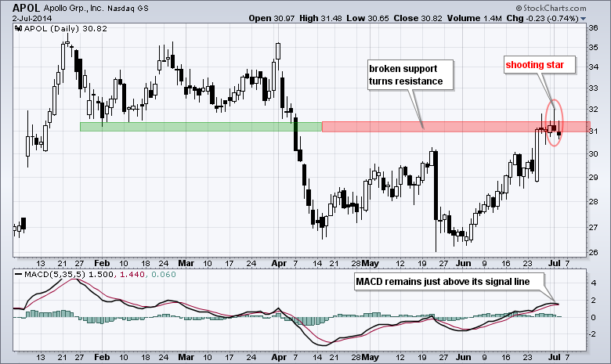
Task: Click the -2 label on the MACD scale
Action: 592,334
